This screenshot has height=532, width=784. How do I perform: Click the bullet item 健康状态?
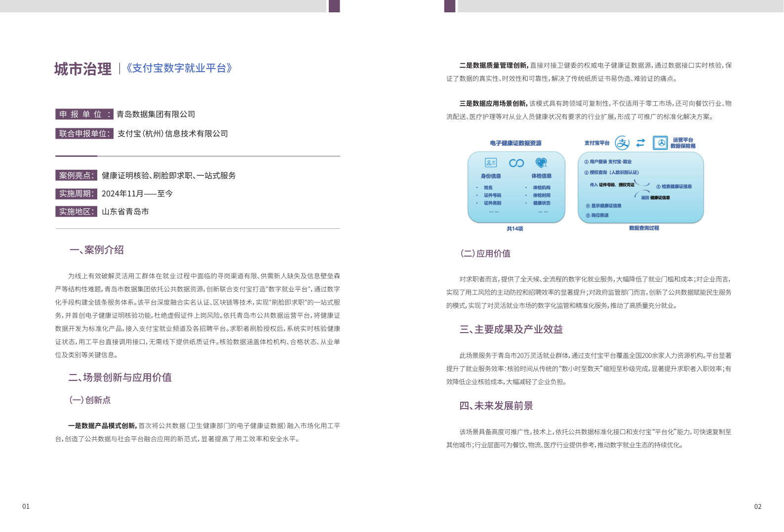click(542, 203)
